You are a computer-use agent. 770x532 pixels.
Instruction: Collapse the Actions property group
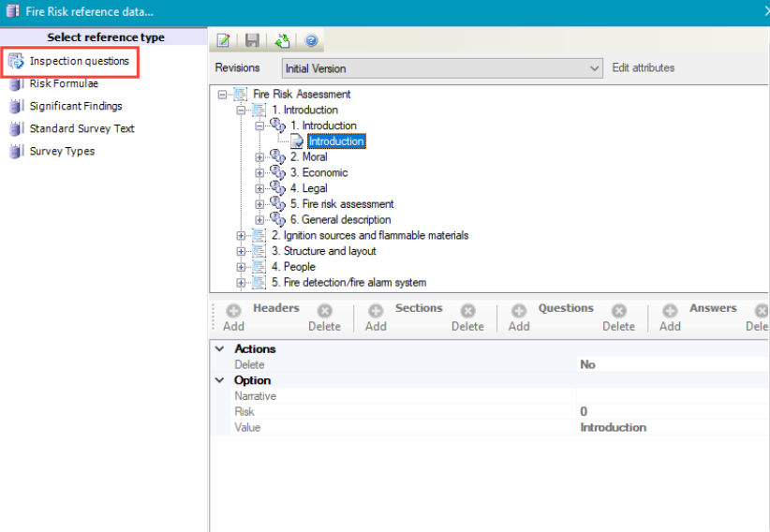(x=220, y=349)
